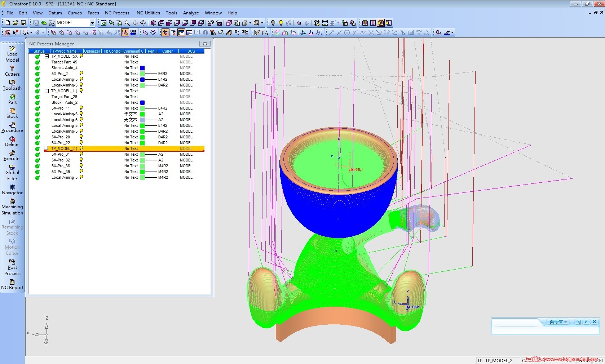The height and width of the screenshot is (364, 605).
Task: Click the measurement ruler toolbar icon
Action: 325,23
